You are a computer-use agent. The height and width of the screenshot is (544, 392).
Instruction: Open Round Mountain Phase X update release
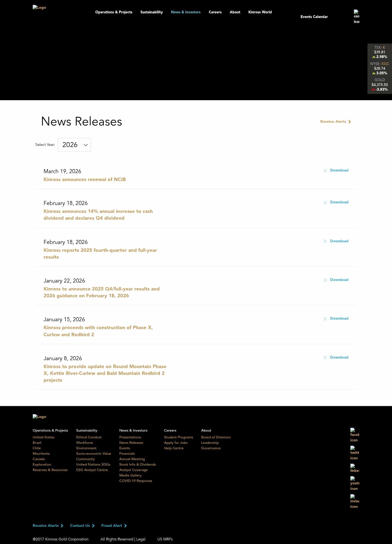pyautogui.click(x=105, y=373)
